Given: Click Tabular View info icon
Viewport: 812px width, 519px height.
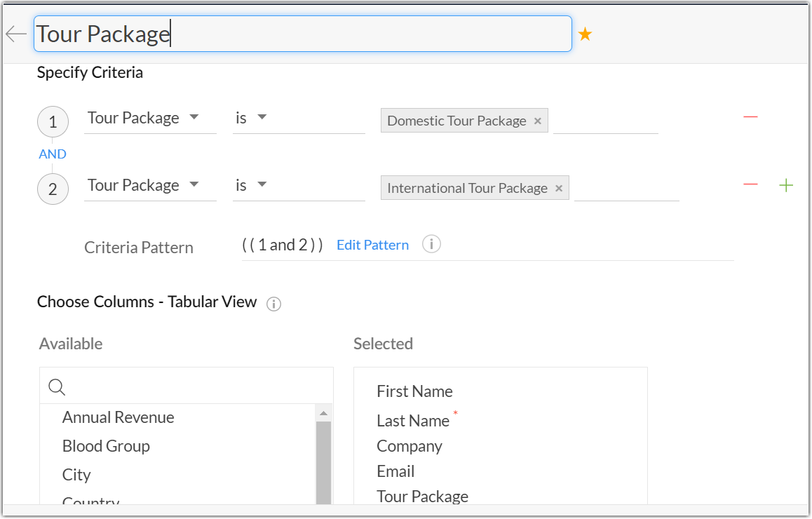Looking at the screenshot, I should coord(274,304).
